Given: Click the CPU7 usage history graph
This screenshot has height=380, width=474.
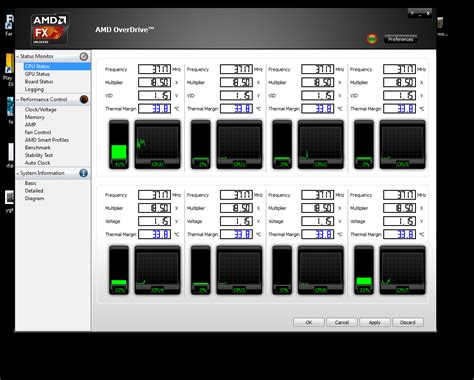Looking at the screenshot, I should pyautogui.click(x=402, y=270).
